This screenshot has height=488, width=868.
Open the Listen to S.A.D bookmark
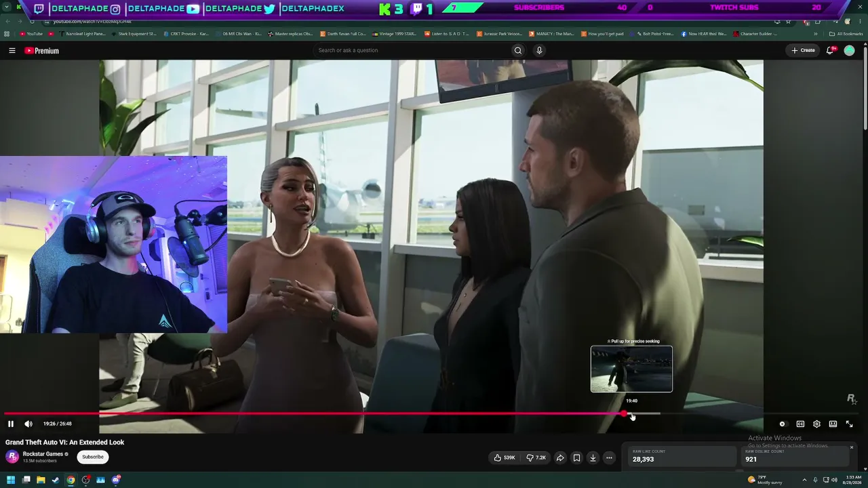point(446,34)
